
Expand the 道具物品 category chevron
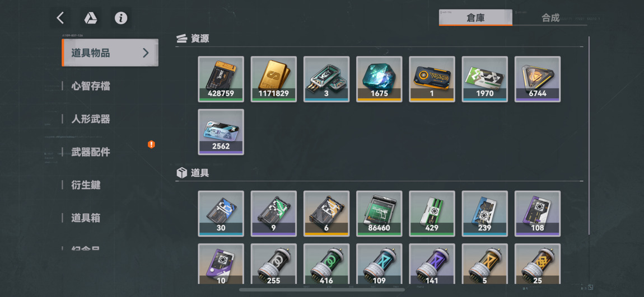tap(146, 53)
